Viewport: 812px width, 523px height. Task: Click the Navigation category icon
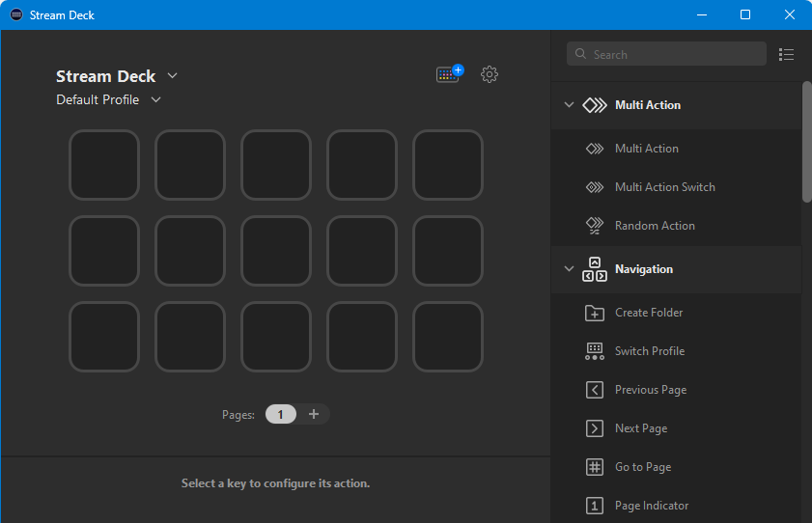[x=595, y=269]
